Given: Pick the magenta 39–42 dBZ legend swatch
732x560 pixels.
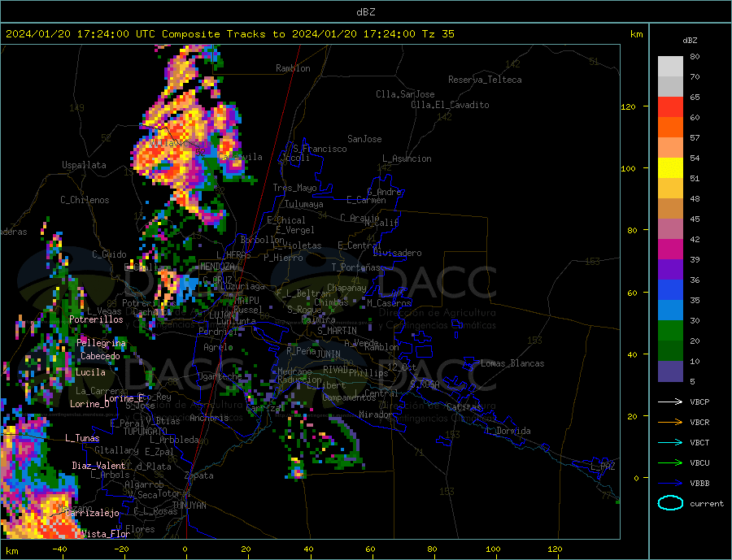Looking at the screenshot, I should point(670,250).
